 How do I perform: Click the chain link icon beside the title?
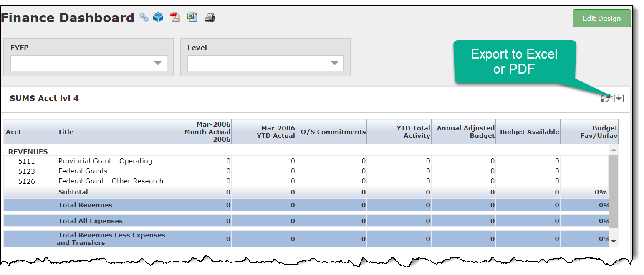[144, 18]
